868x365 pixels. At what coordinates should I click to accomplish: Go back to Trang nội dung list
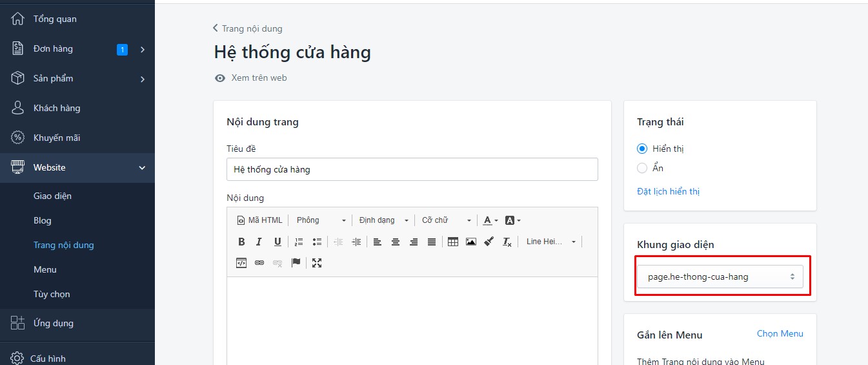tap(248, 28)
